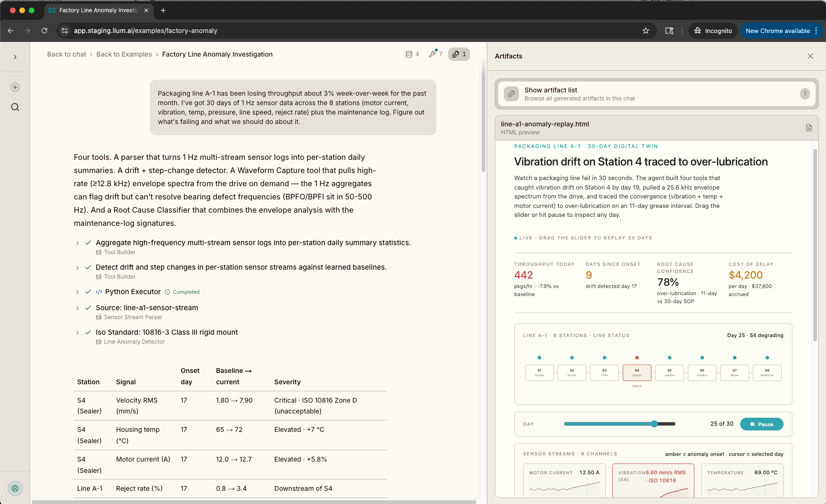826x504 pixels.
Task: Expand Source: line-a1-sensor-stream step
Action: pos(77,308)
